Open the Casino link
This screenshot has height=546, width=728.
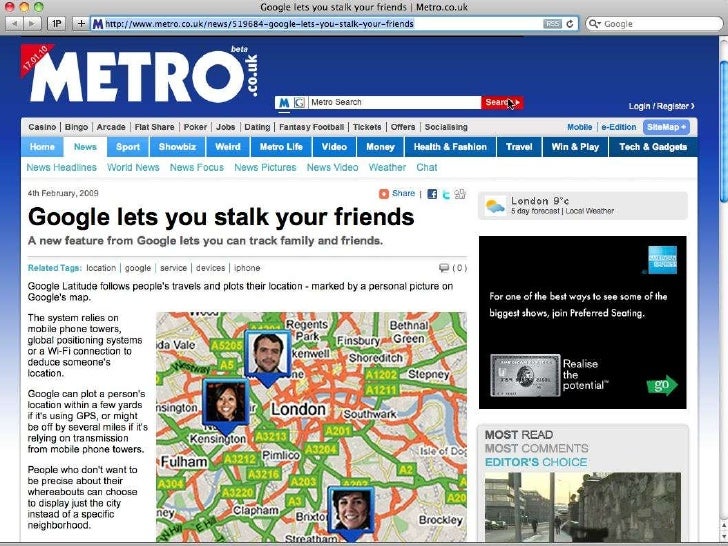coord(42,127)
